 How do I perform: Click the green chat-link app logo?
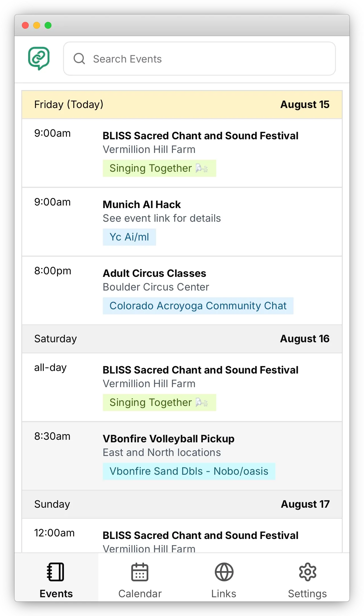39,58
